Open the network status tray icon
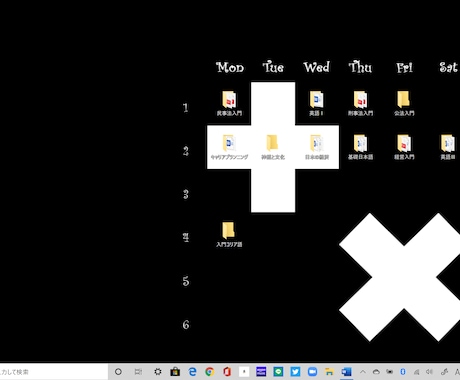 click(x=416, y=372)
